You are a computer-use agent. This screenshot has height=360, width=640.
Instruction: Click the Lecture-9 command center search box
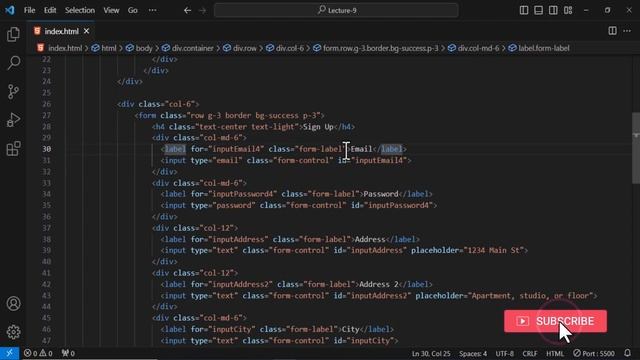[x=336, y=10]
